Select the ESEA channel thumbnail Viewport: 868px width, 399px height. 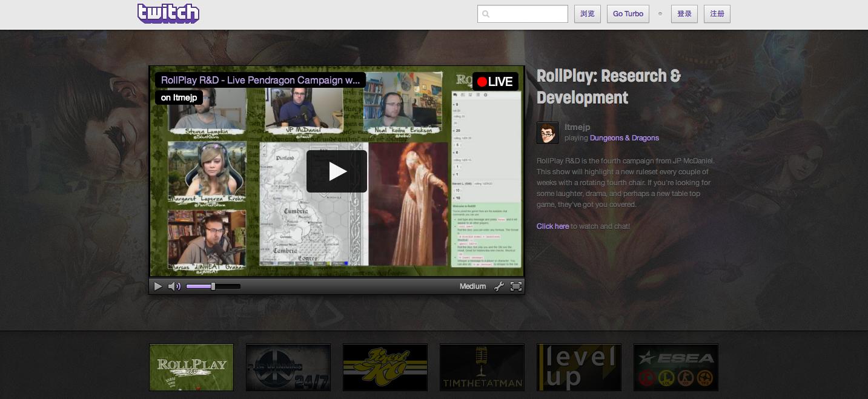point(676,368)
